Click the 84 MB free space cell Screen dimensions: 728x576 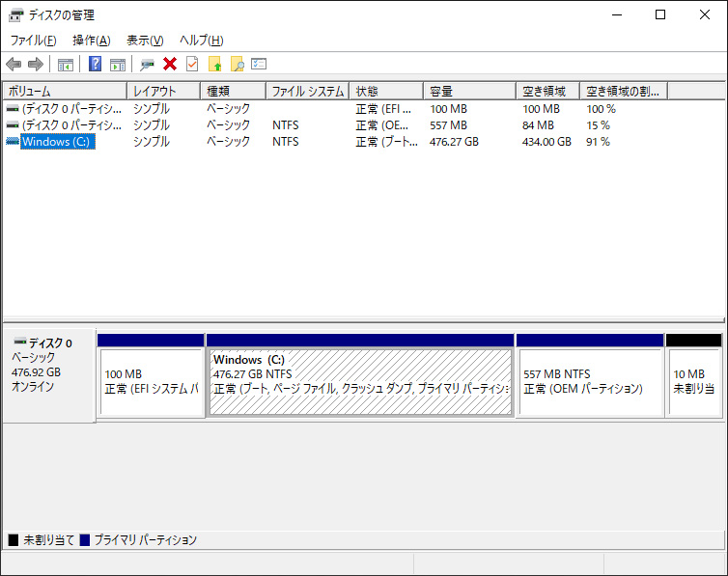[x=538, y=125]
